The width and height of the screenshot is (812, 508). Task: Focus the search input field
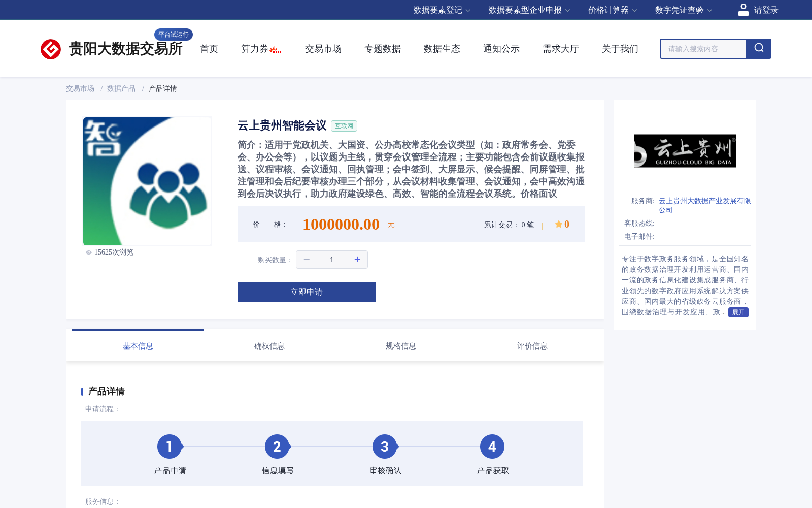click(703, 49)
